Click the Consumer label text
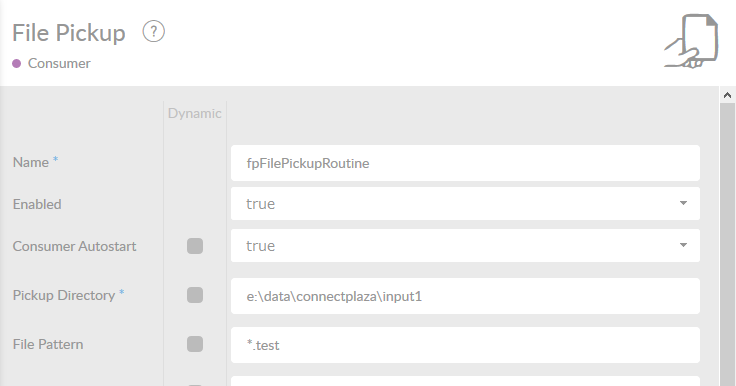This screenshot has width=736, height=386. coord(59,63)
